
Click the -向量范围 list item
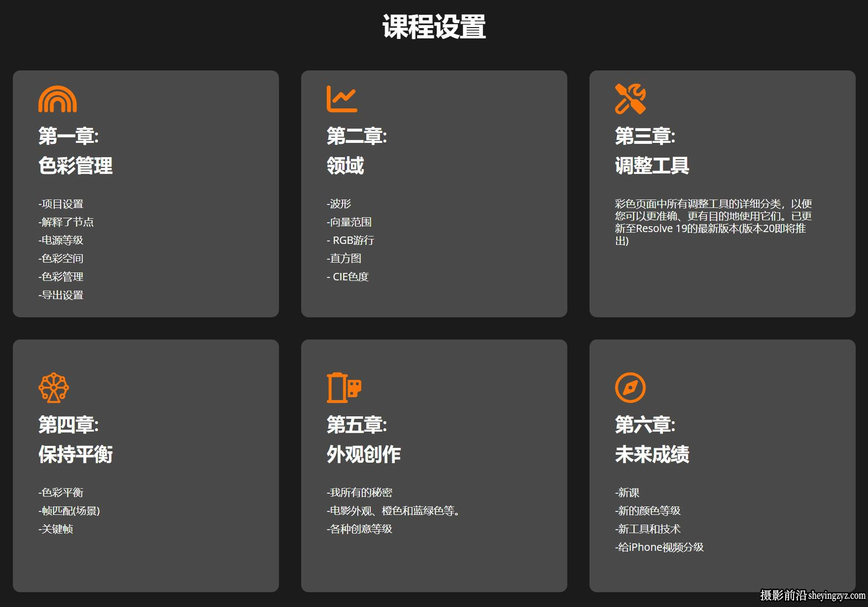tap(349, 222)
